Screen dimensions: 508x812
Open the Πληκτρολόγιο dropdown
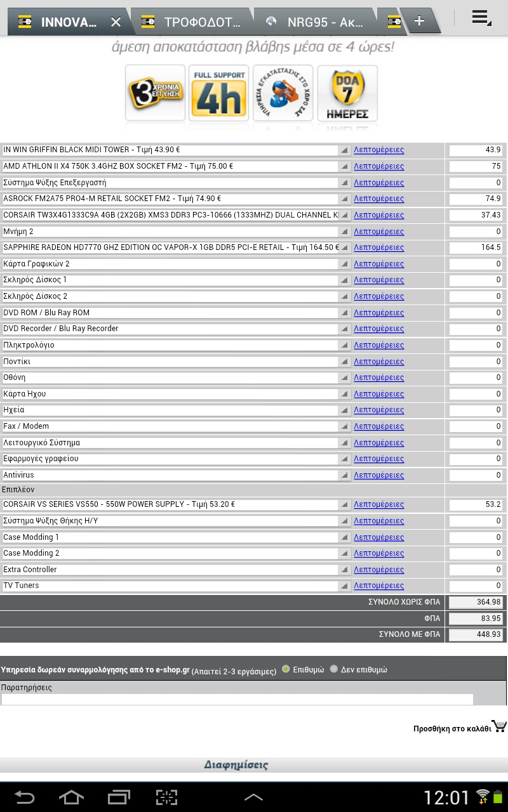coord(177,345)
